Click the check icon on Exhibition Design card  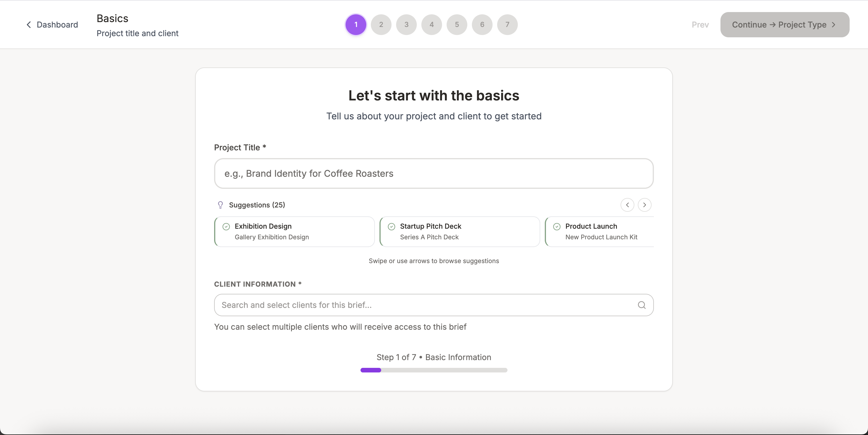(226, 226)
